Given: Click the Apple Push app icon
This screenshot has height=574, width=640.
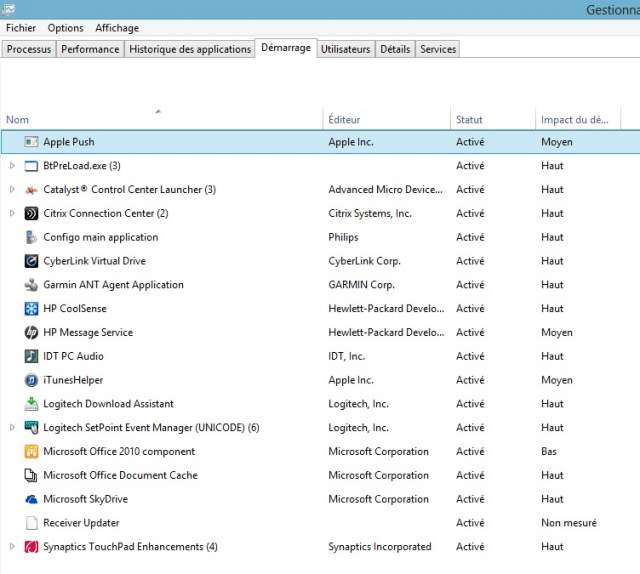Looking at the screenshot, I should point(31,142).
